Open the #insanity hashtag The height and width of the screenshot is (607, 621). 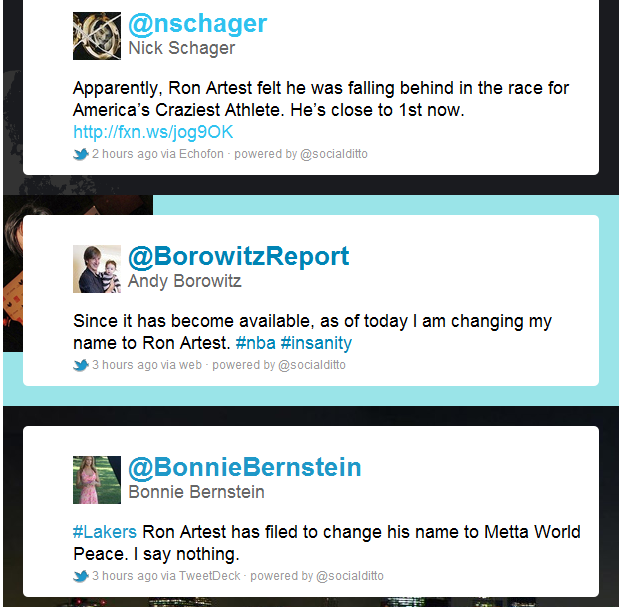click(317, 343)
